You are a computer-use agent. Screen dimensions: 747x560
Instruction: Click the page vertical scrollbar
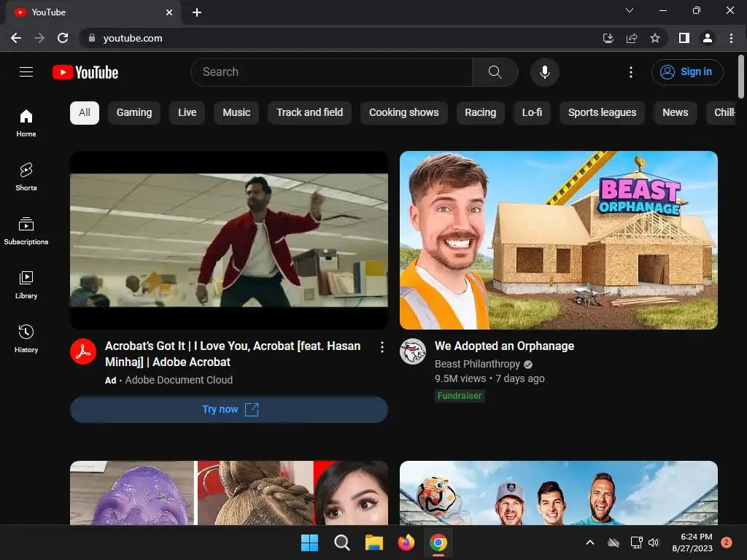click(x=741, y=76)
